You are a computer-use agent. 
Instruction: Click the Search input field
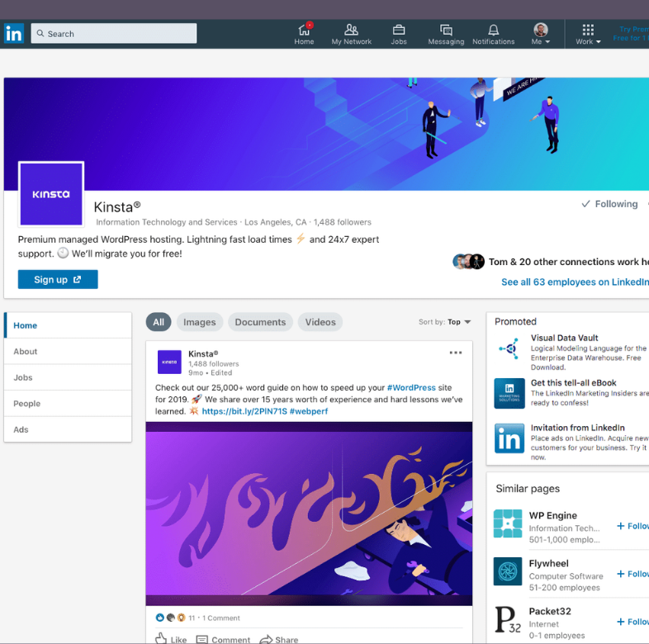coord(114,34)
